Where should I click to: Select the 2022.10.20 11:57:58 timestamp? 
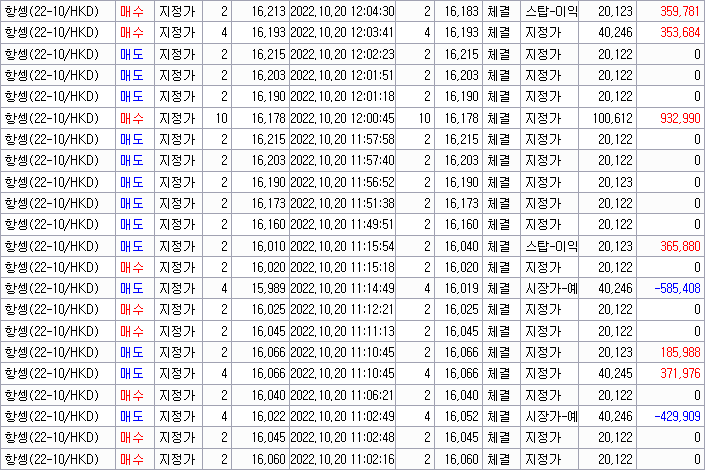pos(342,139)
